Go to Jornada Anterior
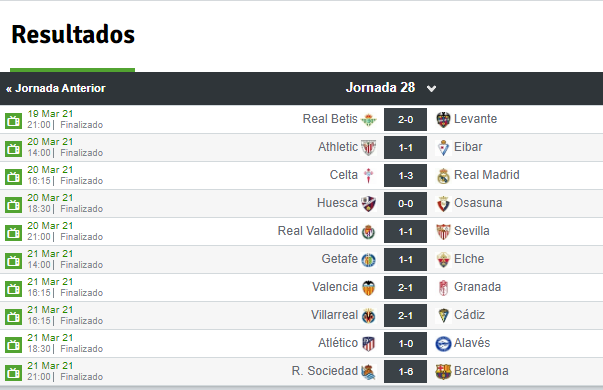The width and height of the screenshot is (603, 390). click(56, 88)
